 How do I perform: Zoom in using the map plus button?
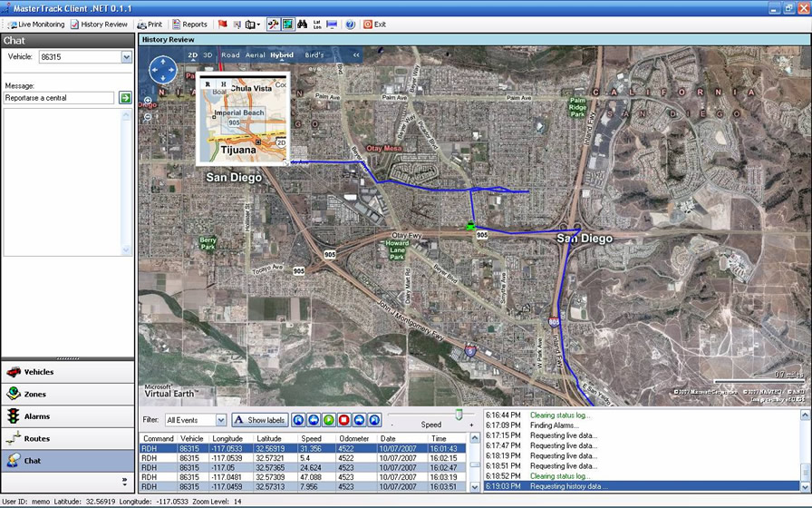pos(148,101)
